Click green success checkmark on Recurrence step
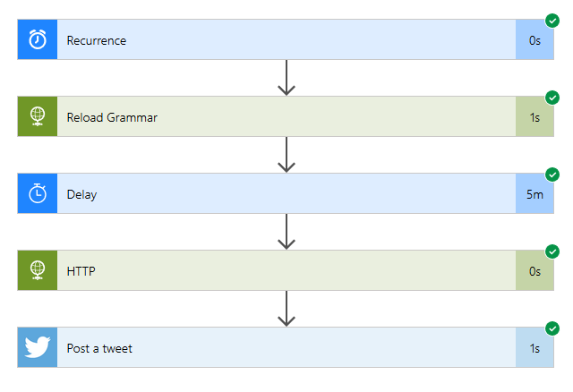573x392 pixels. 552,21
